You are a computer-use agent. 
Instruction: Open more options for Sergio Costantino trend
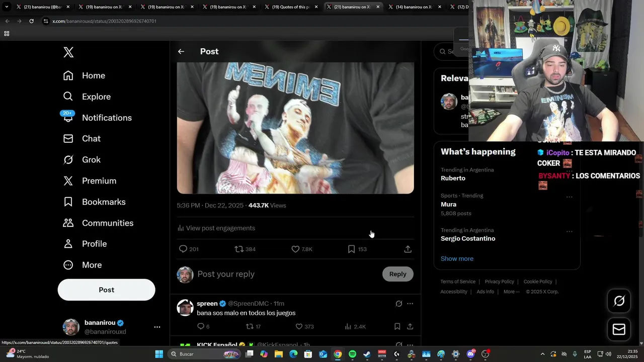pos(569,232)
